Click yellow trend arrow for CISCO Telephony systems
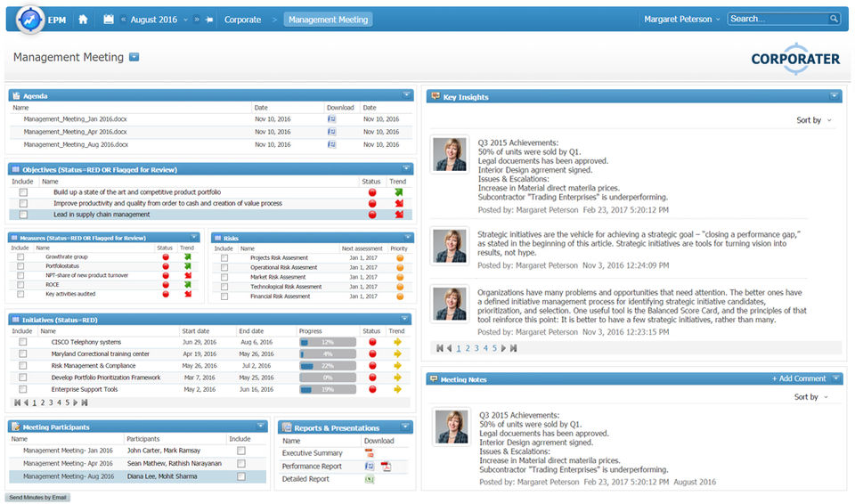This screenshot has width=855, height=504. click(397, 342)
